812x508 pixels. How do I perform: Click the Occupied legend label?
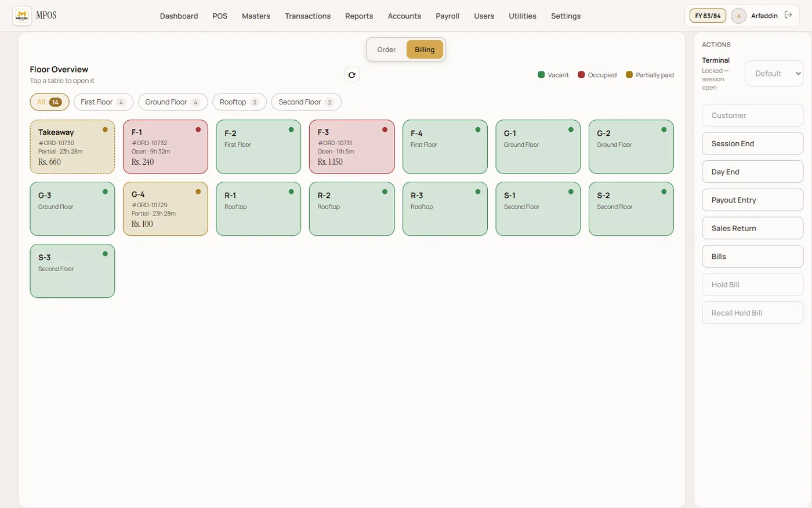point(602,75)
